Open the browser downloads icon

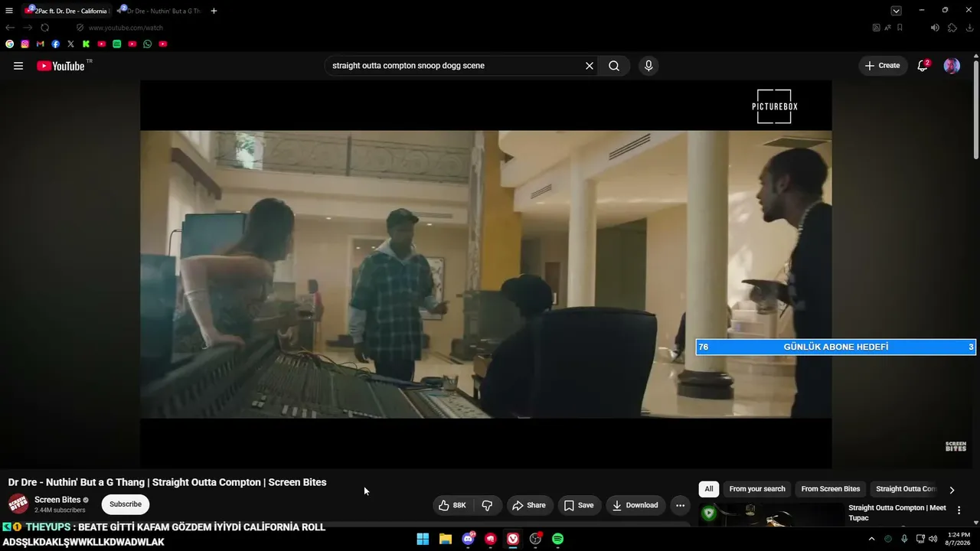tap(970, 28)
